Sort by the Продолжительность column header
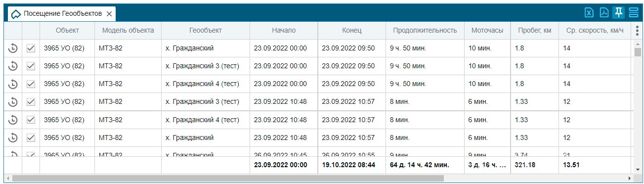The image size is (644, 184). pos(425,30)
